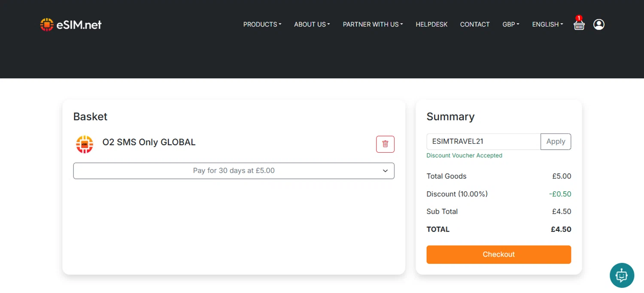Go to the HELPDESK page

pyautogui.click(x=431, y=24)
